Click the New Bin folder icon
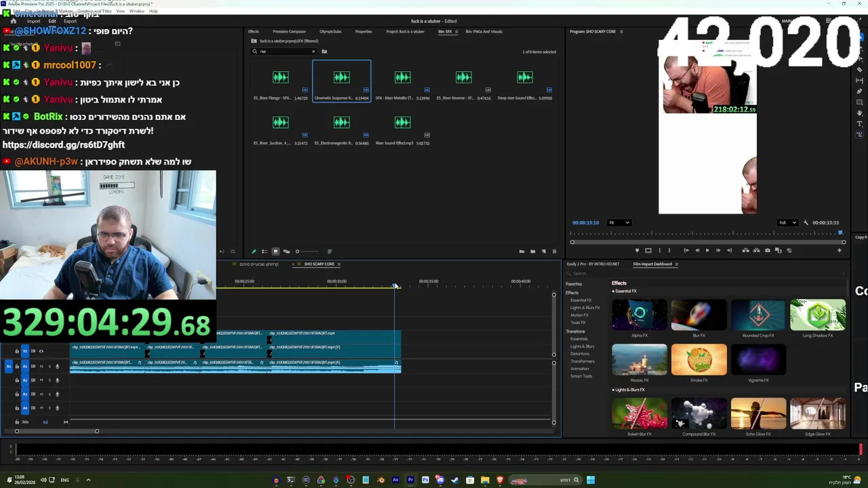The height and width of the screenshot is (488, 868). 532,251
